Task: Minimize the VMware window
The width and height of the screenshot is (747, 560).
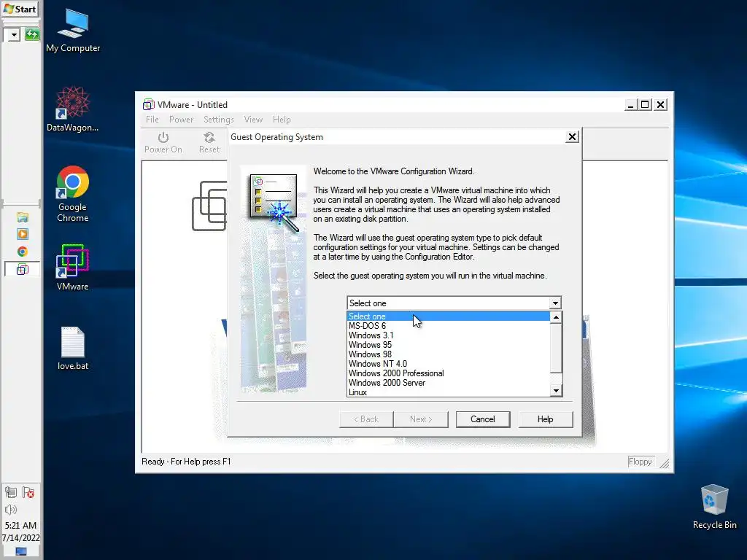Action: [x=631, y=105]
